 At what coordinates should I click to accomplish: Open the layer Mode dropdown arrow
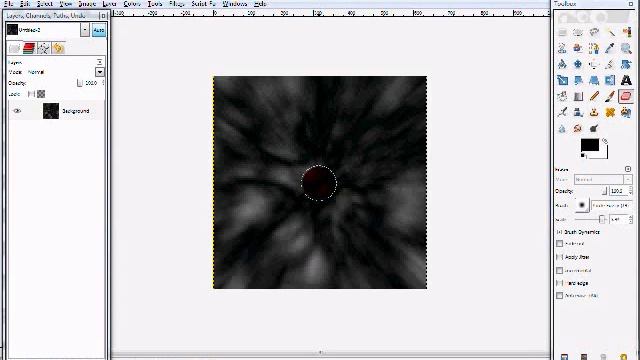click(100, 72)
